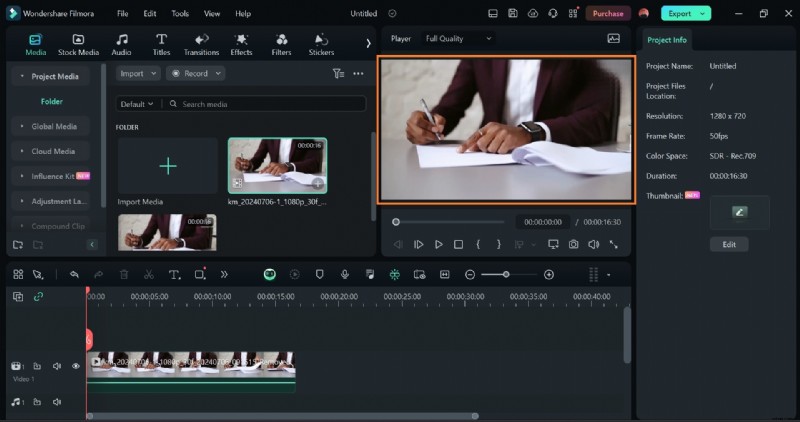Open the media panel more options
800x422 pixels.
tap(358, 74)
